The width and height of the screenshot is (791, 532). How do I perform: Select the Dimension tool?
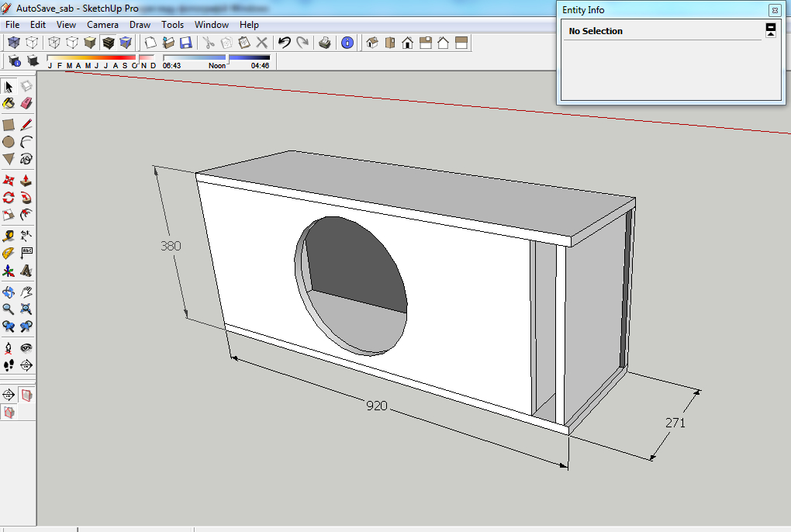(x=26, y=236)
